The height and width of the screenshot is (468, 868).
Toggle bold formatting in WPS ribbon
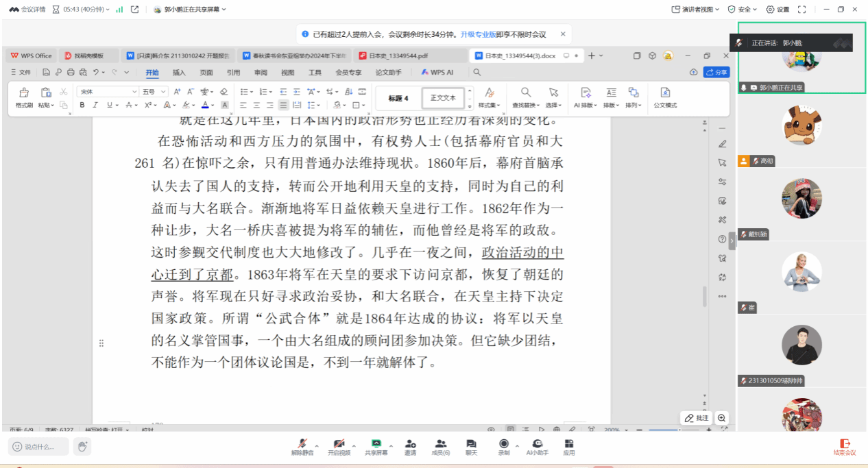pos(82,105)
